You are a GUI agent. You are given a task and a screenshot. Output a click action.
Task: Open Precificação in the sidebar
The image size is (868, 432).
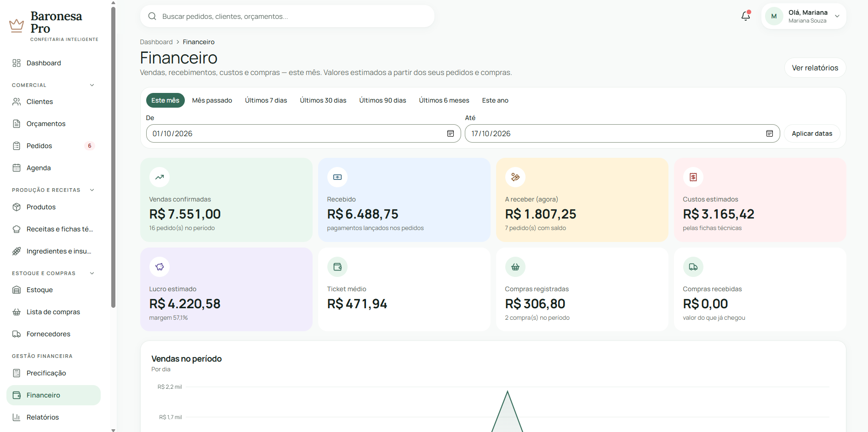coord(53,373)
